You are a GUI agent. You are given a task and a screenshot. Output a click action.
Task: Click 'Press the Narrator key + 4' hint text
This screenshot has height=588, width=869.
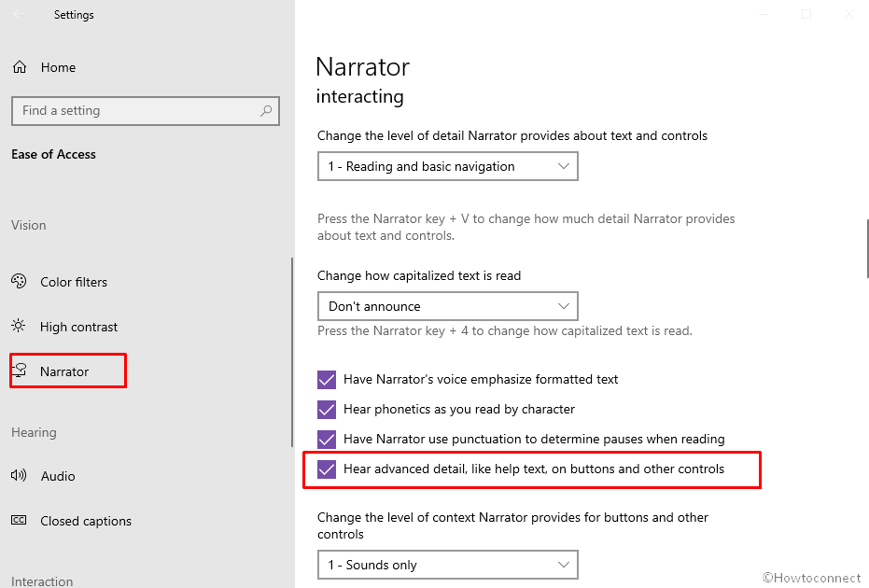[505, 330]
